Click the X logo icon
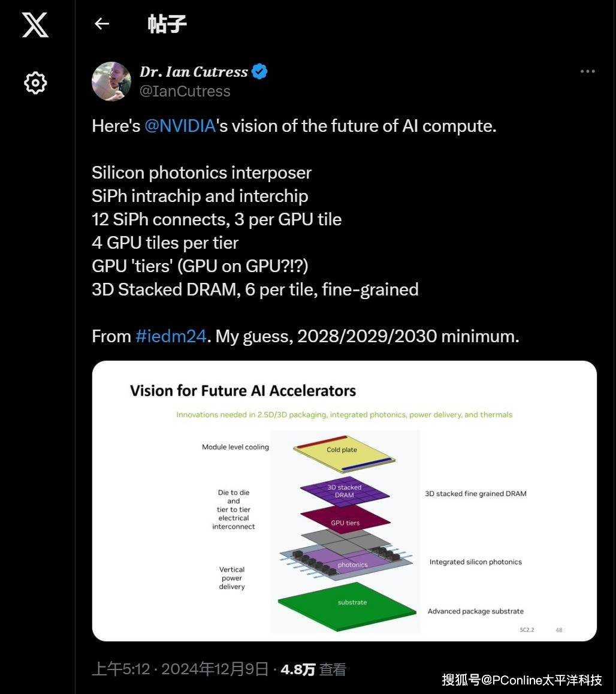 click(35, 25)
